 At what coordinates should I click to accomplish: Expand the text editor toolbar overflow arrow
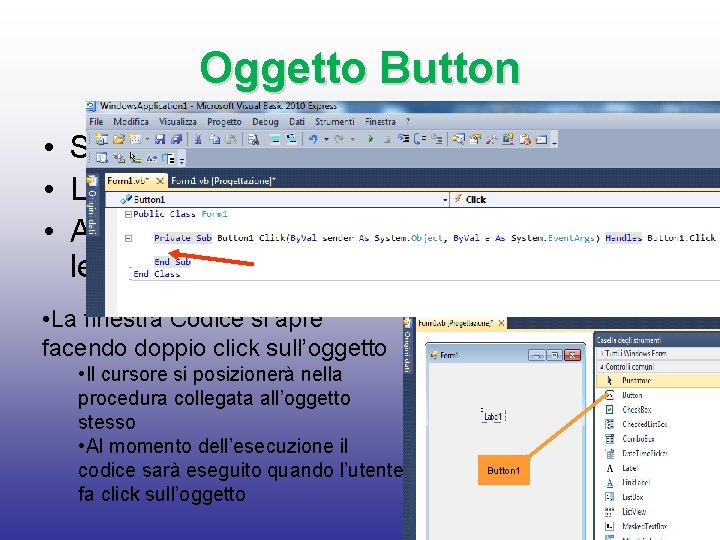[182, 159]
